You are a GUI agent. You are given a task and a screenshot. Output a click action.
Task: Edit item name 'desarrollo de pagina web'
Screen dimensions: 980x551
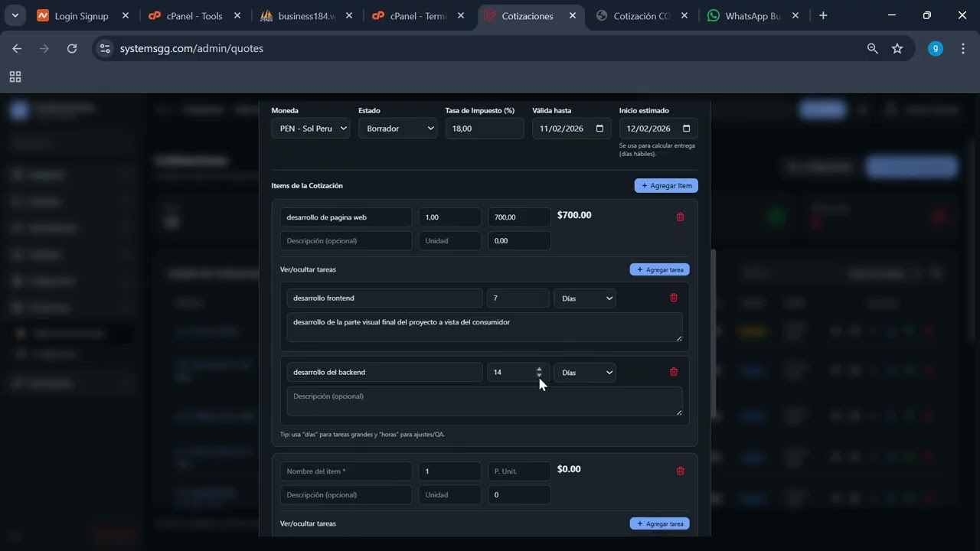(346, 217)
